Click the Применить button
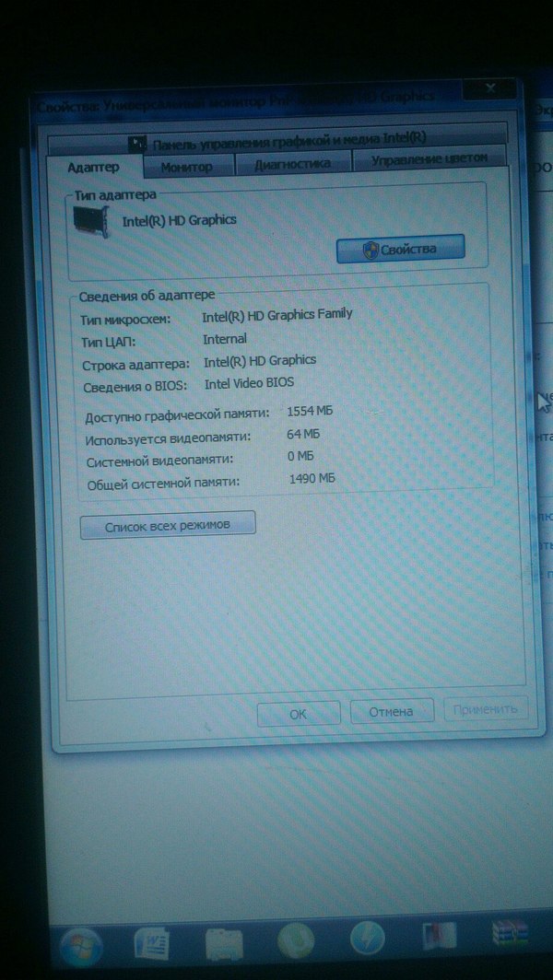This screenshot has height=980, width=553. (x=485, y=708)
